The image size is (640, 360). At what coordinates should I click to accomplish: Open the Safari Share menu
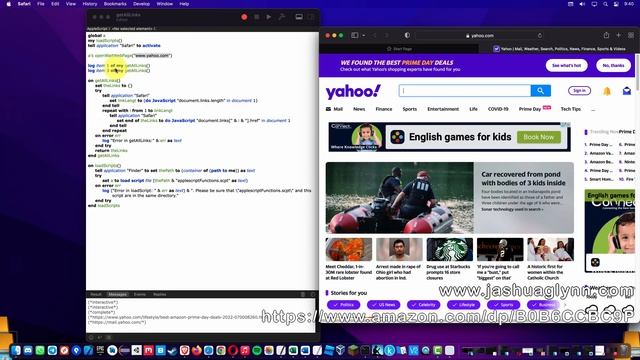pos(606,36)
